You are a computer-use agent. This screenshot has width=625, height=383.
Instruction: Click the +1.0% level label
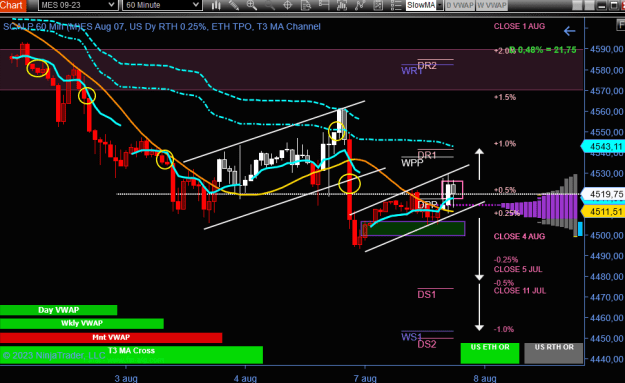505,143
